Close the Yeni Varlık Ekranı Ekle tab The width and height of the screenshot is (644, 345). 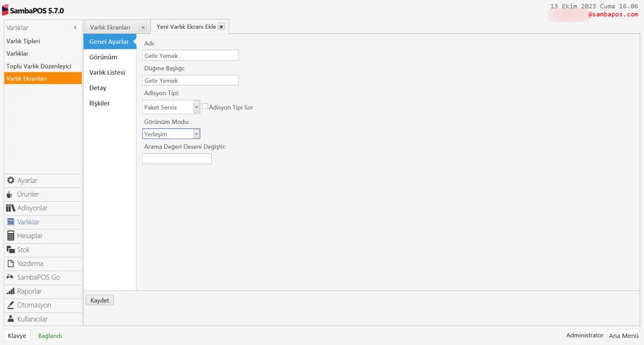click(x=221, y=26)
